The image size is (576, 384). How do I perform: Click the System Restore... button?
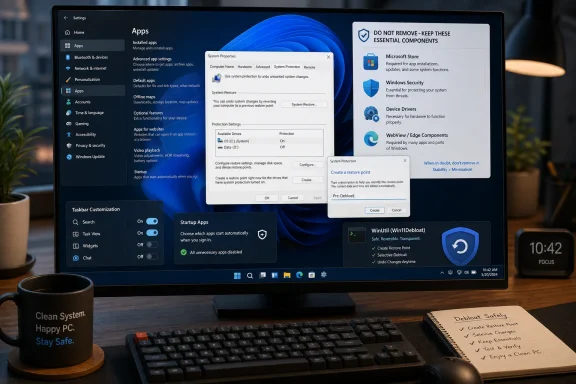(x=304, y=105)
